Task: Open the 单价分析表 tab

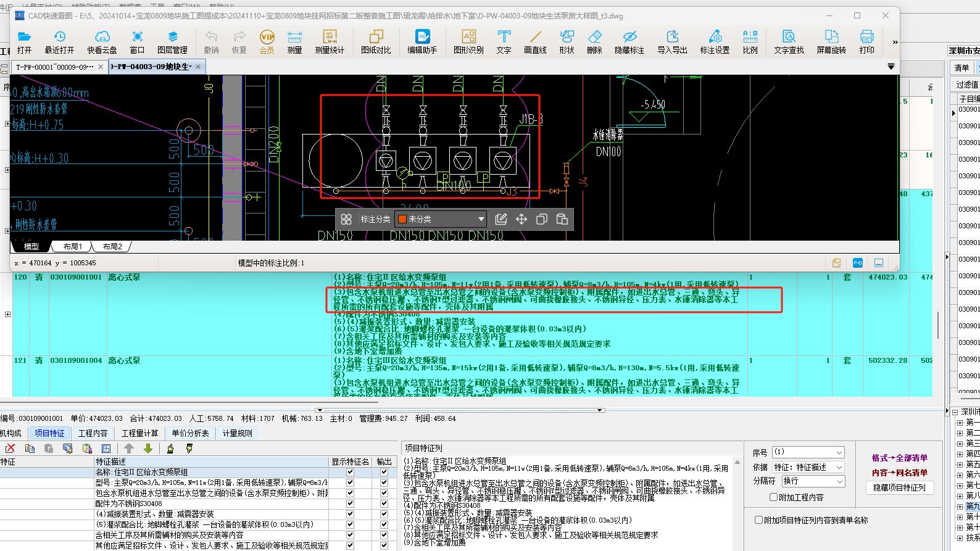Action: click(x=191, y=433)
